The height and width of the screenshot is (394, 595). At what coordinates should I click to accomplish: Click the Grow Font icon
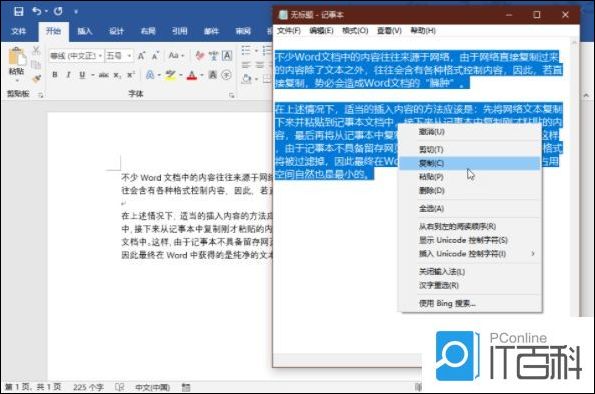[141, 56]
